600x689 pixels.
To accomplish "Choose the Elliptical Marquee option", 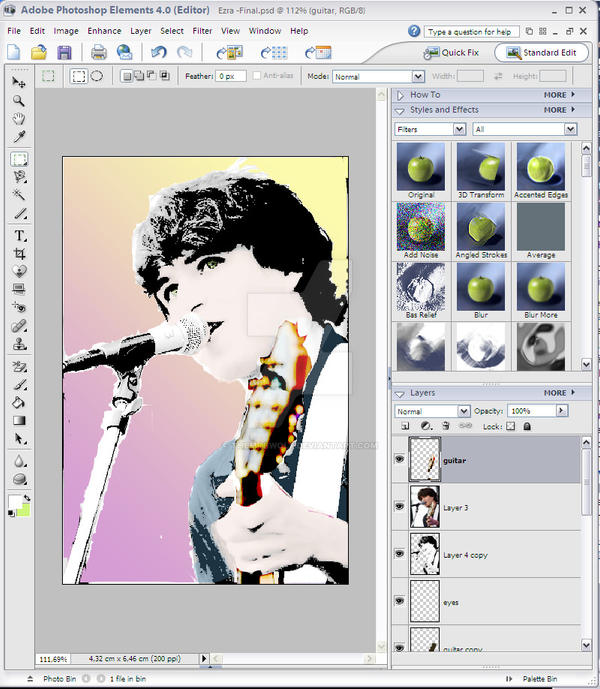I will coord(97,76).
